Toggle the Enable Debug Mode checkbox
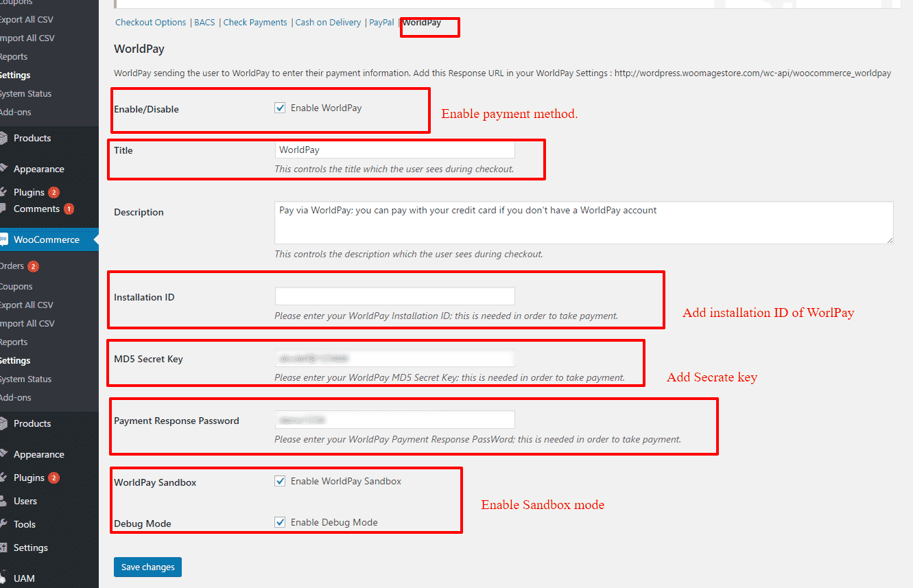Viewport: 913px width, 588px height. pyautogui.click(x=280, y=522)
